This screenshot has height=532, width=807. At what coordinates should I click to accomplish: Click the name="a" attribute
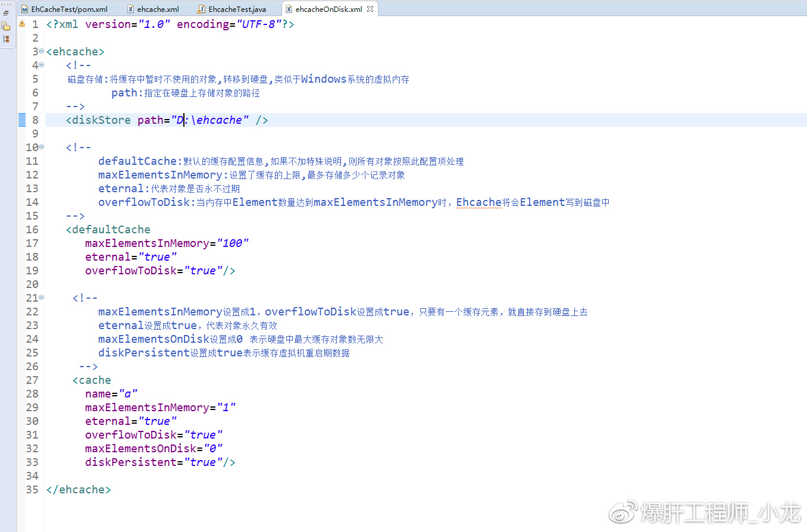pos(111,394)
